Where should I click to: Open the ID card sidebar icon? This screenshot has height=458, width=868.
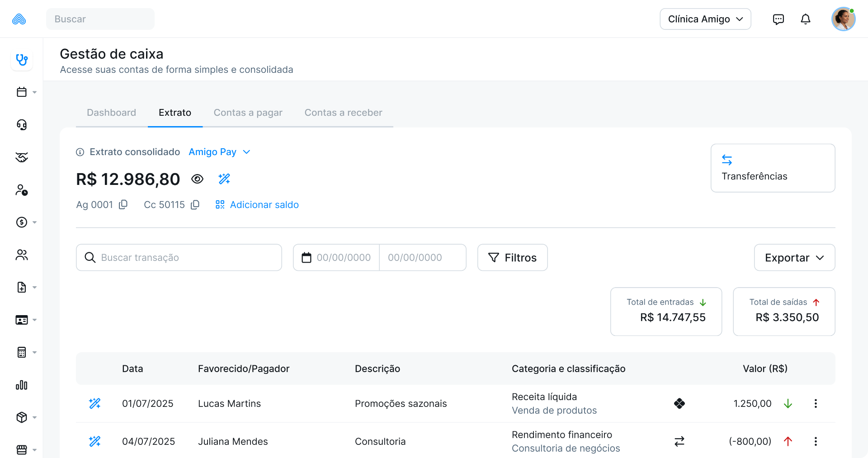(x=22, y=320)
